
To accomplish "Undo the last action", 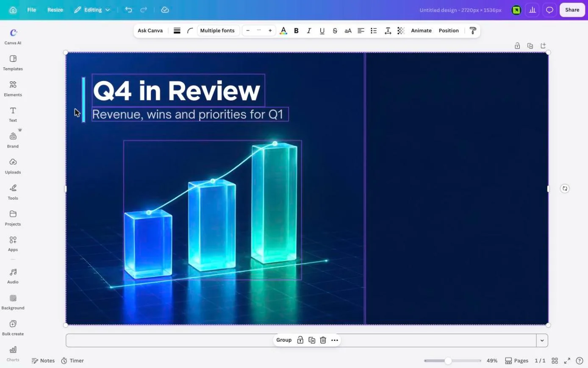I will click(x=129, y=10).
